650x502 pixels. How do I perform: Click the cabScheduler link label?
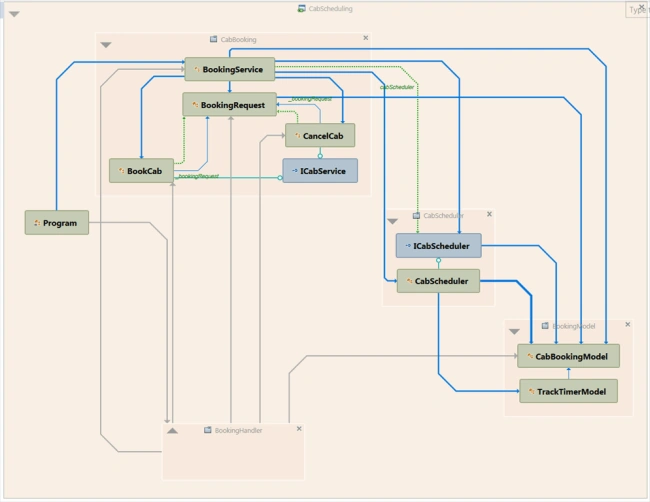pyautogui.click(x=397, y=87)
